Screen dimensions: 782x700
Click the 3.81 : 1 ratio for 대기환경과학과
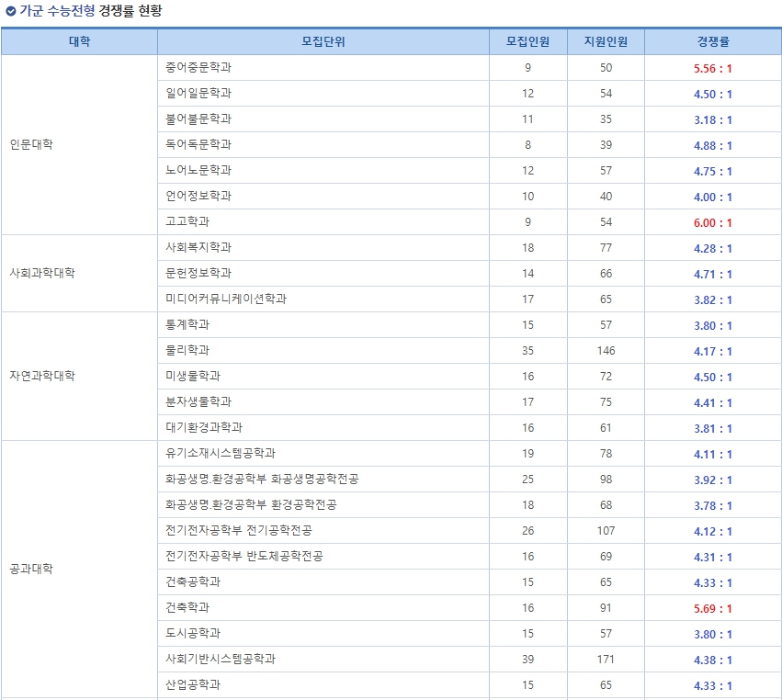713,429
